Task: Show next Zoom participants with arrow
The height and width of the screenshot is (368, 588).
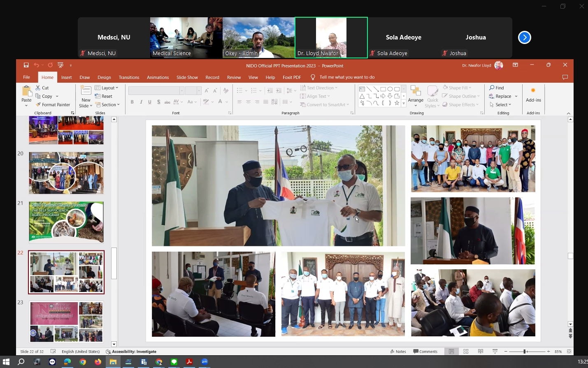Action: point(524,37)
